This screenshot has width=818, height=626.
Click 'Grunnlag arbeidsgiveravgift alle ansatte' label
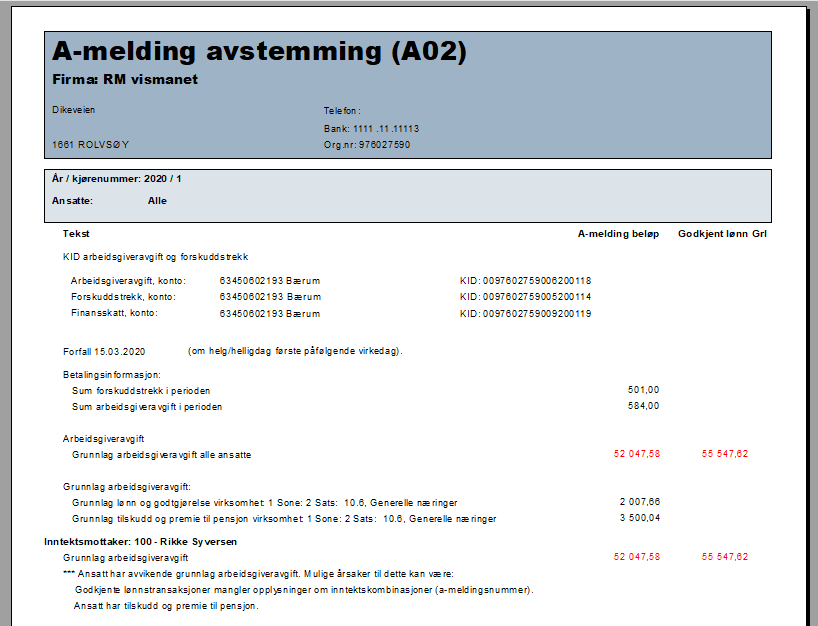[162, 455]
